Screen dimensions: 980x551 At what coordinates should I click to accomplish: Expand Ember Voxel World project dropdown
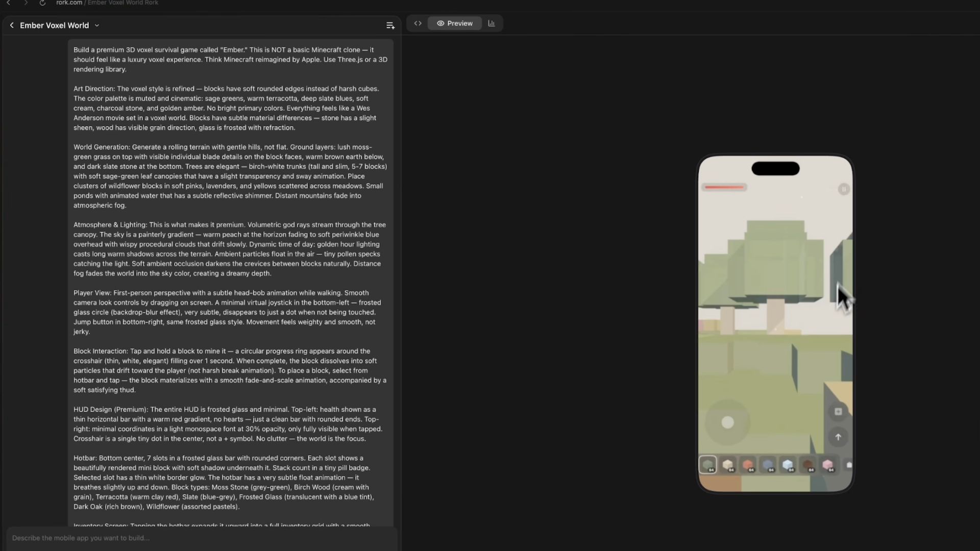[97, 26]
